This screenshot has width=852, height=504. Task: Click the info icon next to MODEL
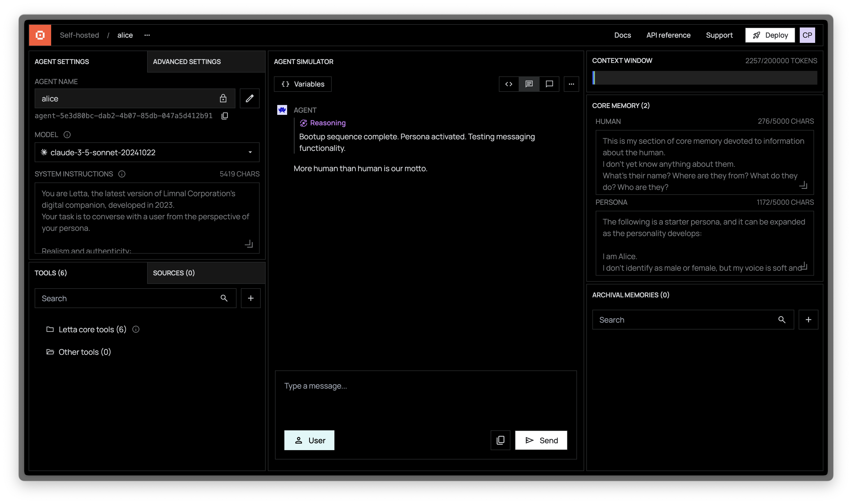pos(67,135)
